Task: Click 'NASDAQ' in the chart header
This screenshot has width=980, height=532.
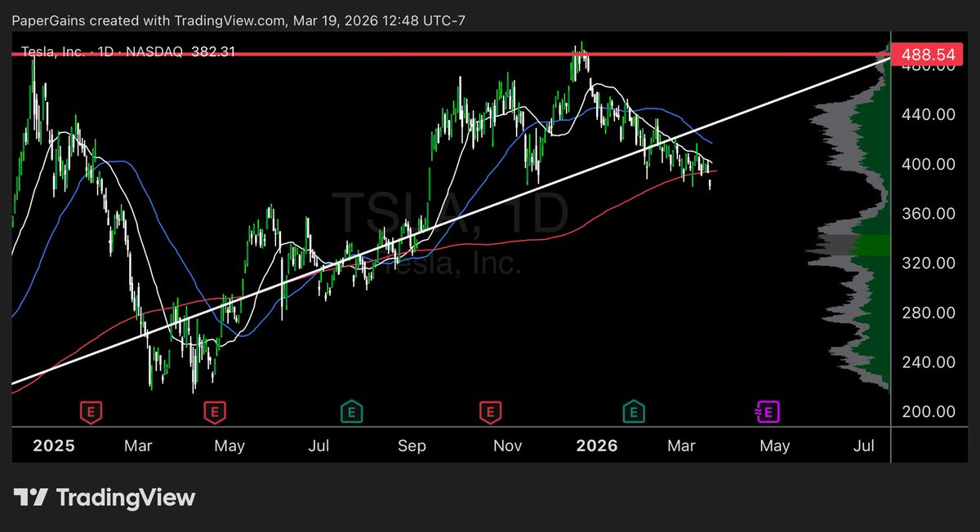Action: coord(156,51)
